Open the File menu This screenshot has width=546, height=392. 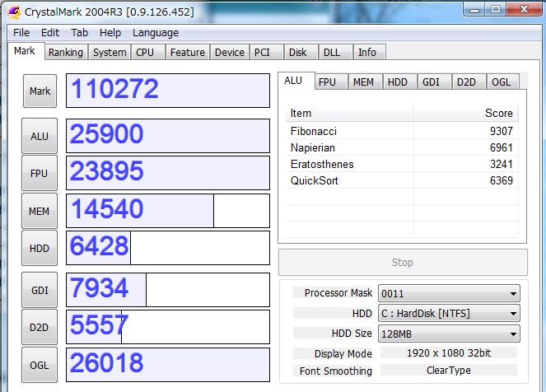pos(21,33)
